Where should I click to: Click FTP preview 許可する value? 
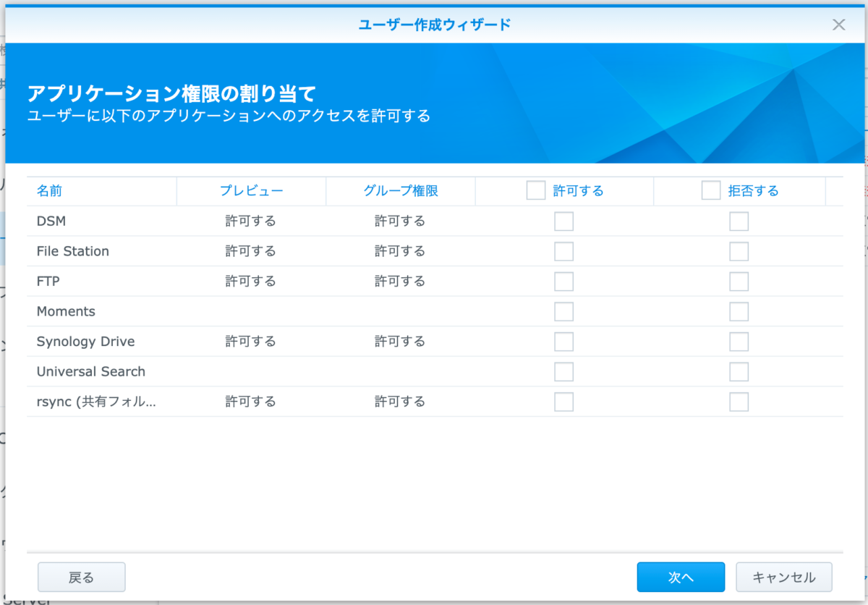[x=251, y=281]
